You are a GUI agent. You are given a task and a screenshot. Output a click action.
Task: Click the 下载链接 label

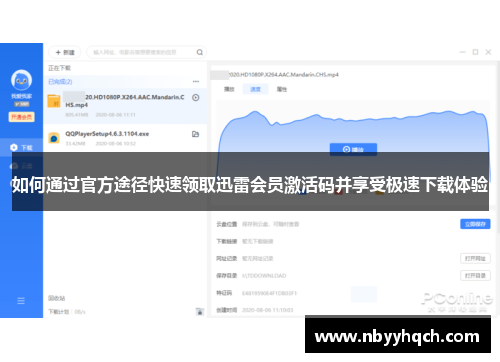tap(227, 241)
